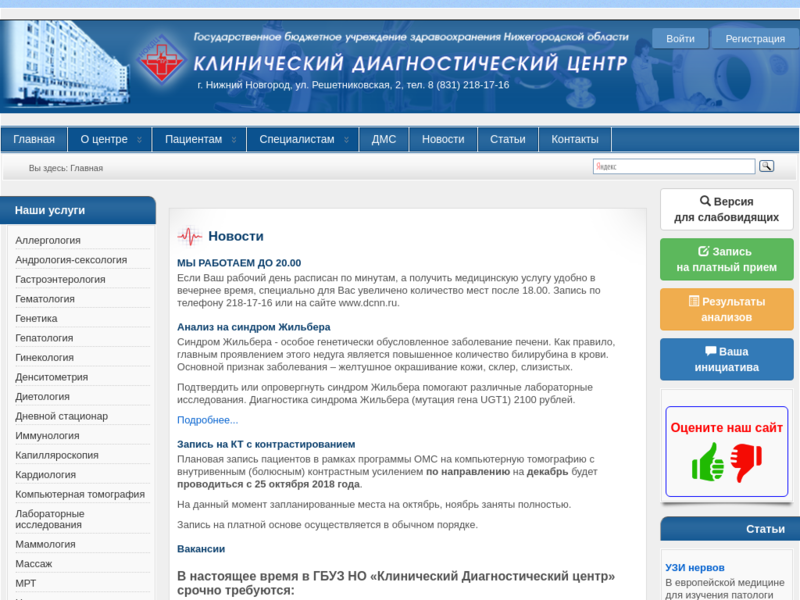Viewport: 800px width, 600px height.
Task: Select Андрология-сексология service
Action: coord(71,260)
